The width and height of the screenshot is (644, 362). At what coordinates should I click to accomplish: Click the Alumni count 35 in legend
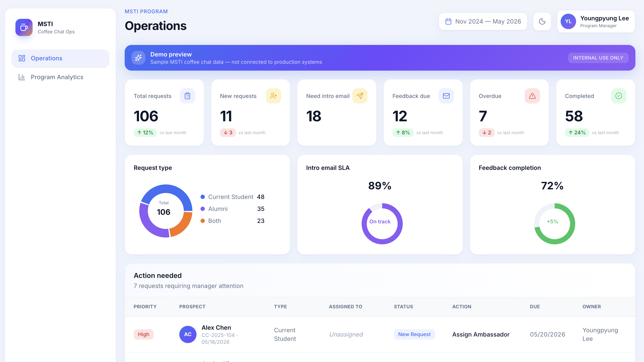coord(261,209)
